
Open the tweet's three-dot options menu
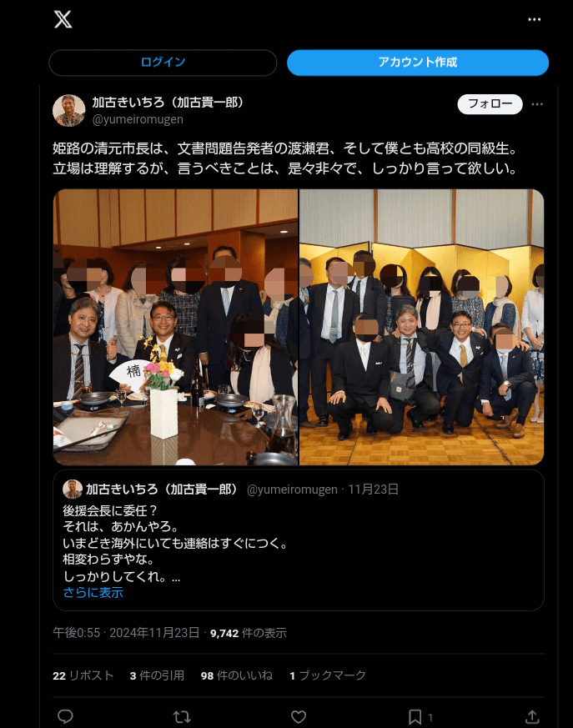537,104
